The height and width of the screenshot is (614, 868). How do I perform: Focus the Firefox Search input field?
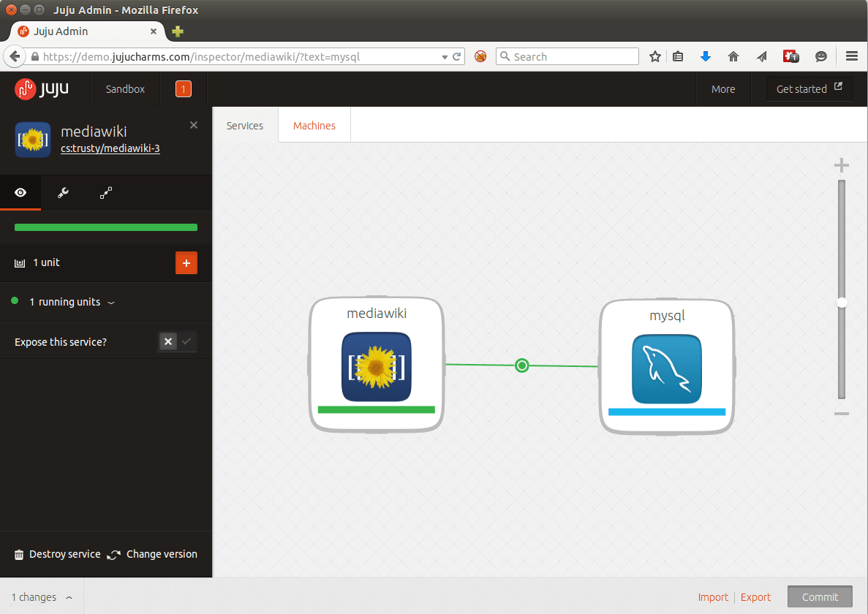point(567,56)
